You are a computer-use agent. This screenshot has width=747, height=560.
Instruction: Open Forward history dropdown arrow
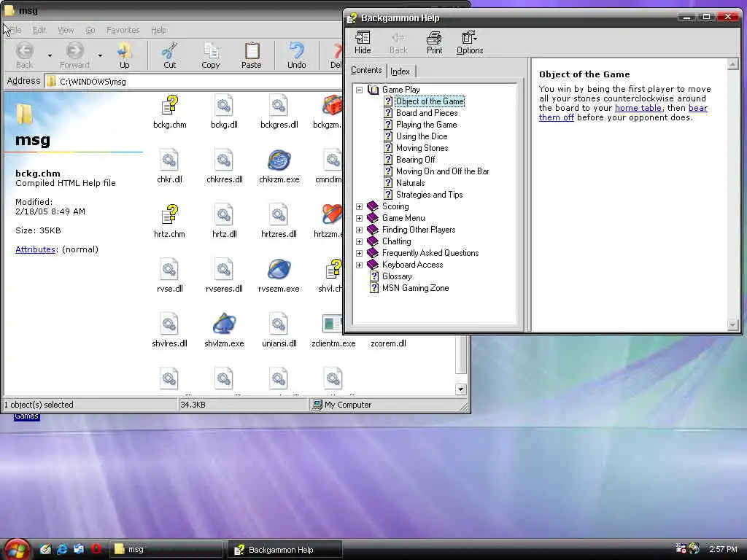tap(100, 55)
